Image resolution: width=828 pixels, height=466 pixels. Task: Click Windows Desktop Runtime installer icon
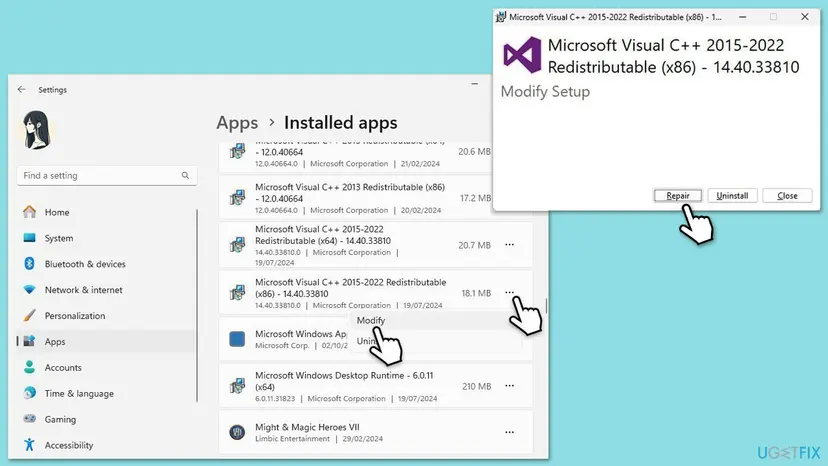237,386
